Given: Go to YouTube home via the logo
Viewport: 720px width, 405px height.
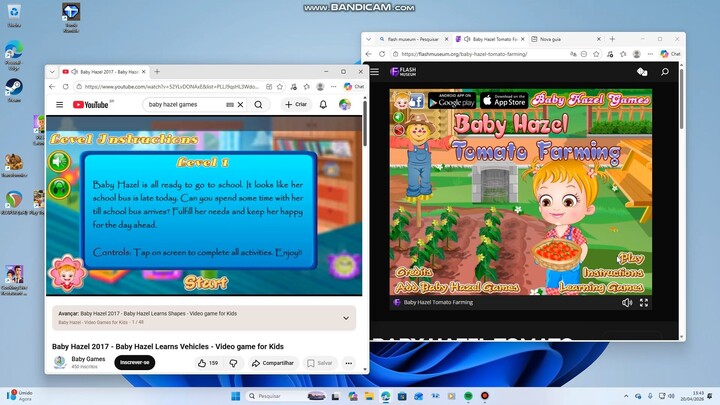Looking at the screenshot, I should point(90,105).
